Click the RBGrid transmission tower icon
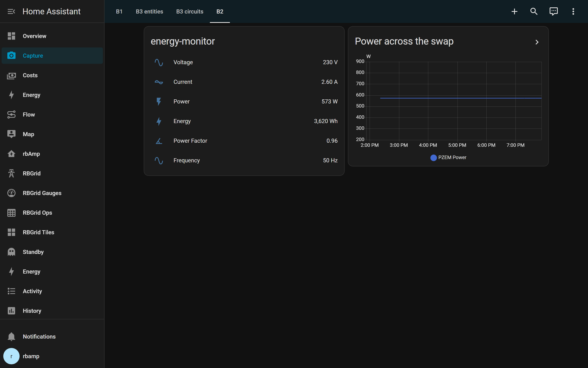This screenshot has height=368, width=588. [x=11, y=173]
